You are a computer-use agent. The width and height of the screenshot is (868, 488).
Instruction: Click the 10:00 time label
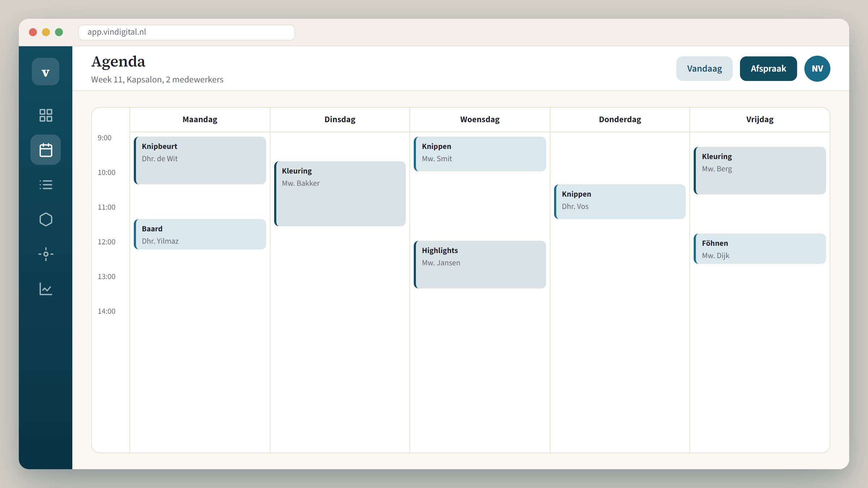tap(106, 172)
